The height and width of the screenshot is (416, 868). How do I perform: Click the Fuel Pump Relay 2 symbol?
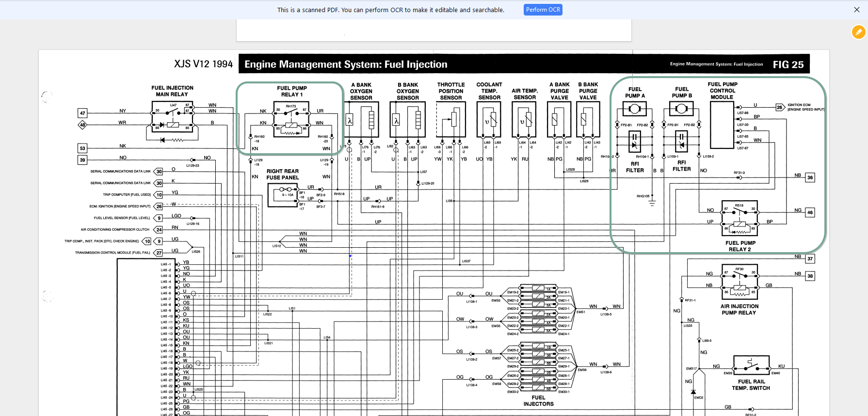[739, 219]
